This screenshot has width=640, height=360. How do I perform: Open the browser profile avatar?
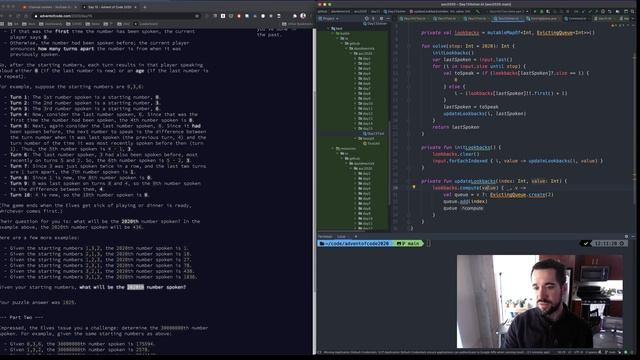click(303, 16)
